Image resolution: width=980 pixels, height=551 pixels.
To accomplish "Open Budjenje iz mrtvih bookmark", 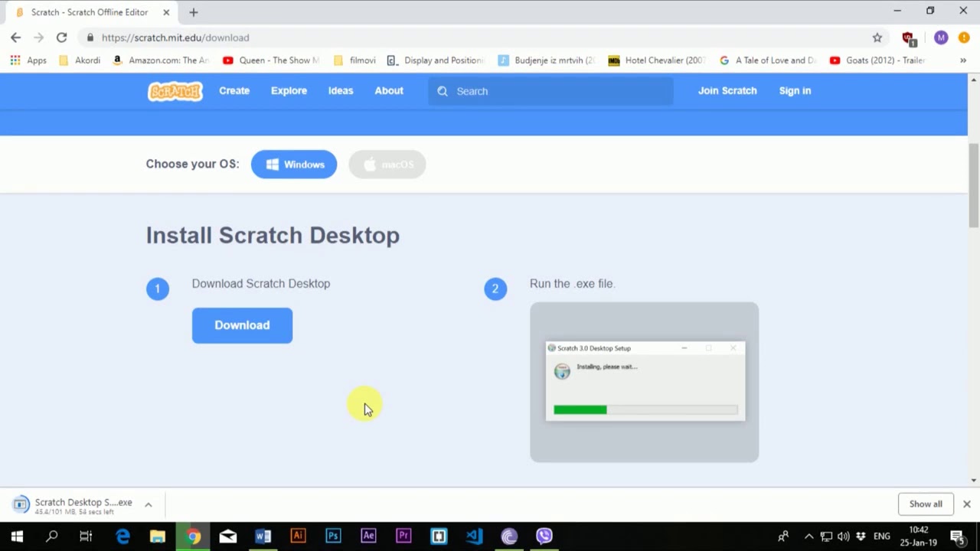I will click(x=546, y=60).
